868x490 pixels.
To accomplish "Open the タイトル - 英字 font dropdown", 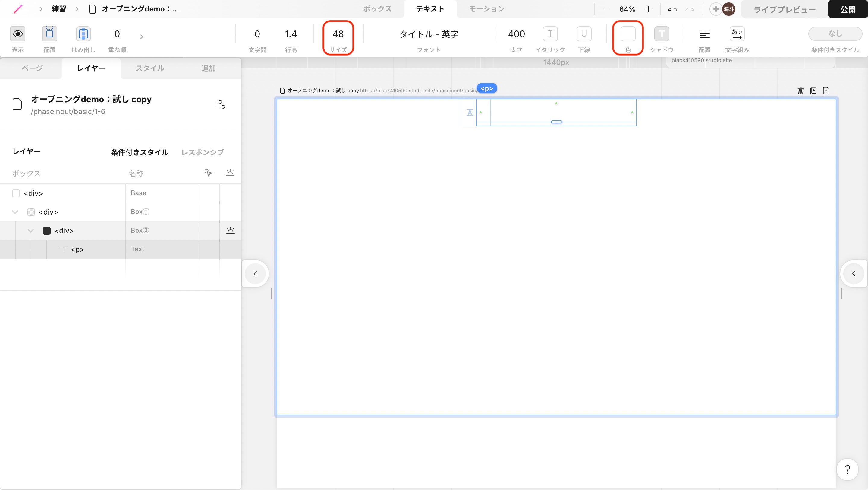I will 429,34.
